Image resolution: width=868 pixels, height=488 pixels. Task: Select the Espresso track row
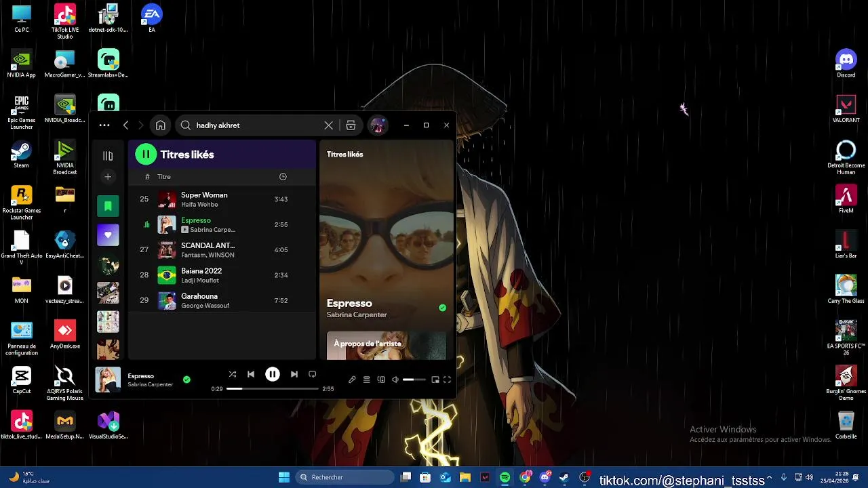[x=222, y=224]
